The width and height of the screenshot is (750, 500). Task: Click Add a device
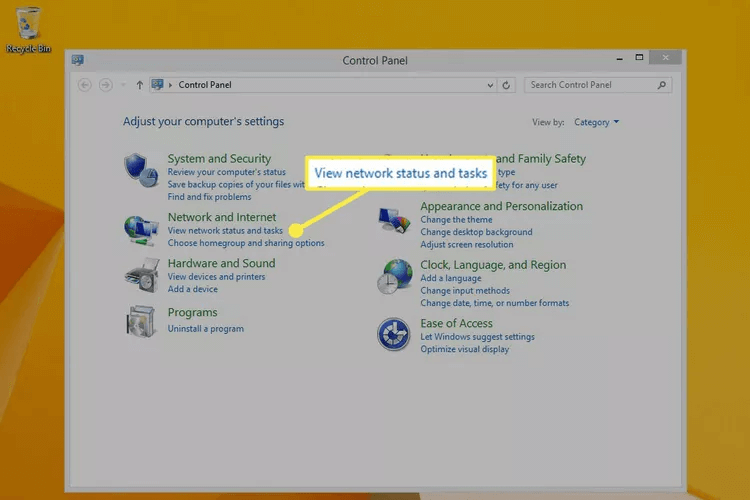[192, 289]
